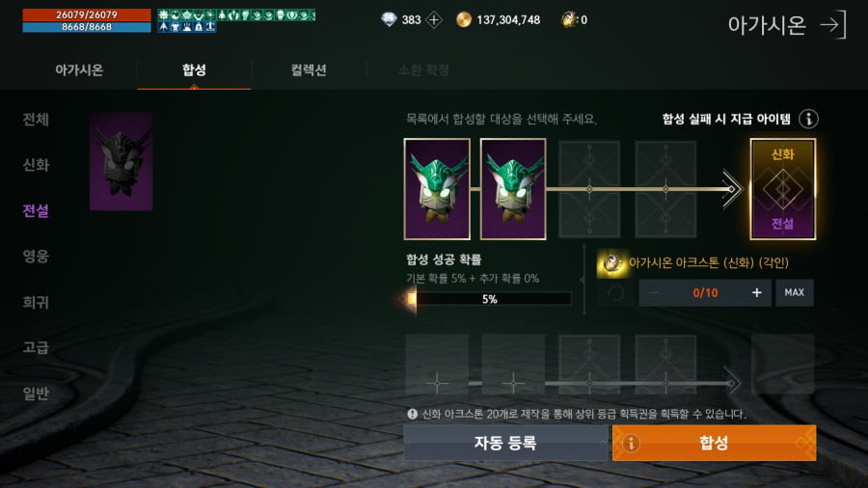Switch to the 아가시온 tab

pos(79,70)
